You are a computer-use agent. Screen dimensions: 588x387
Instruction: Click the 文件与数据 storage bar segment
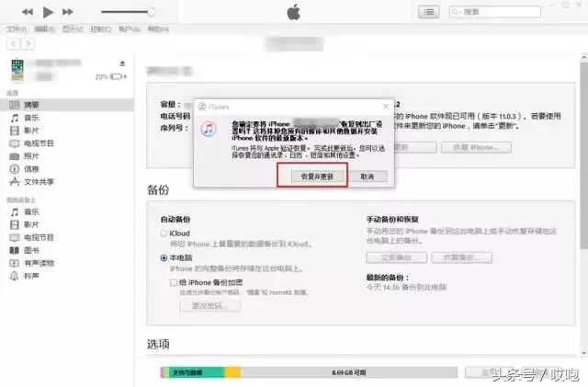pyautogui.click(x=196, y=372)
